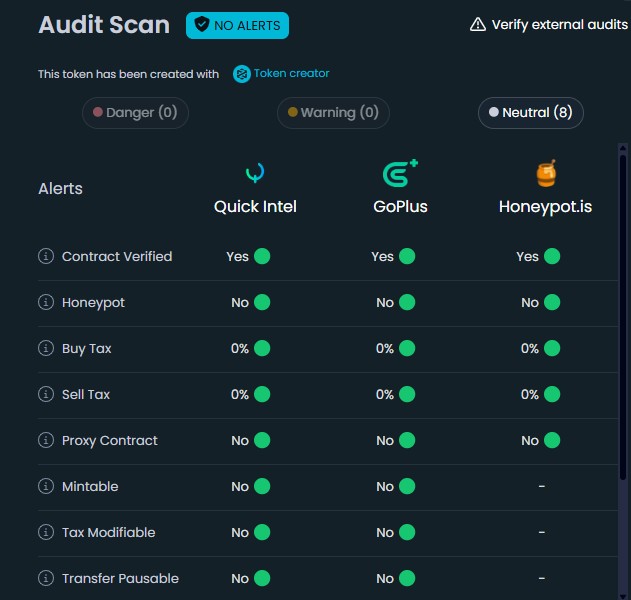Click Honeypot.is dash for Mintable row
The height and width of the screenshot is (600, 631).
click(542, 486)
